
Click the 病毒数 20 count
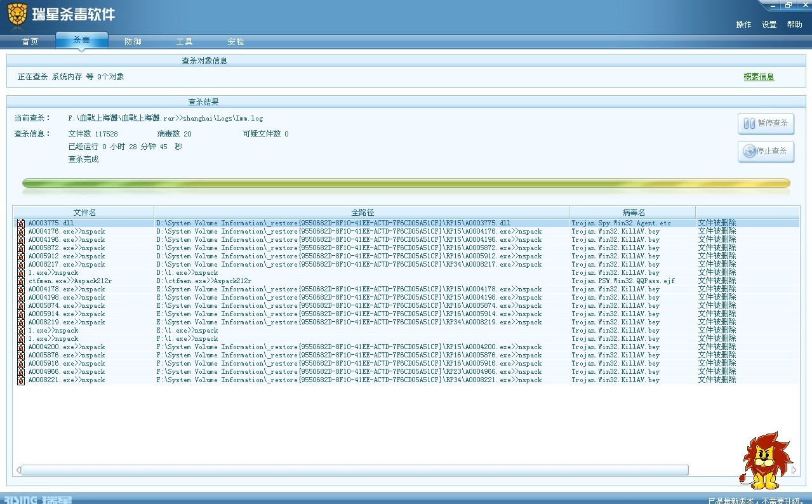(174, 134)
